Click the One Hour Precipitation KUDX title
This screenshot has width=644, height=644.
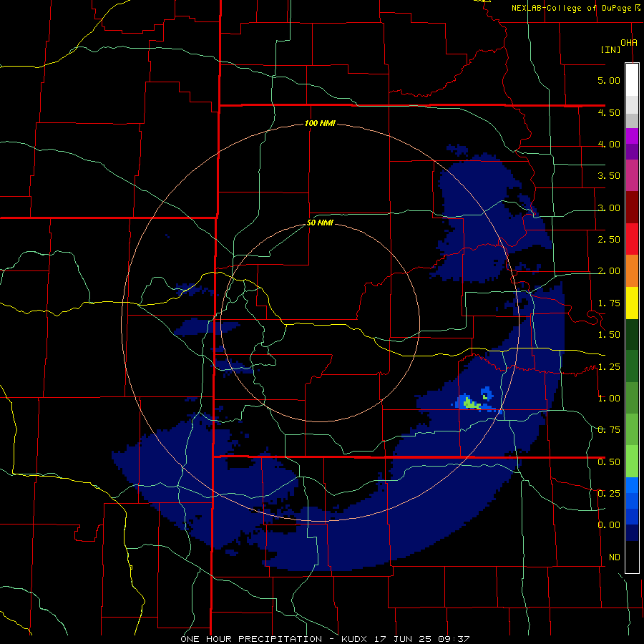tap(325, 639)
